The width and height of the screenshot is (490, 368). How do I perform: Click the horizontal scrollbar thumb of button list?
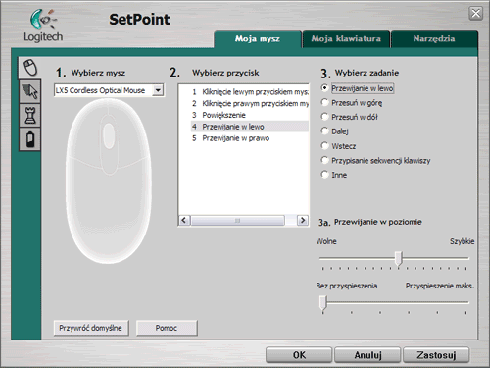pos(238,221)
